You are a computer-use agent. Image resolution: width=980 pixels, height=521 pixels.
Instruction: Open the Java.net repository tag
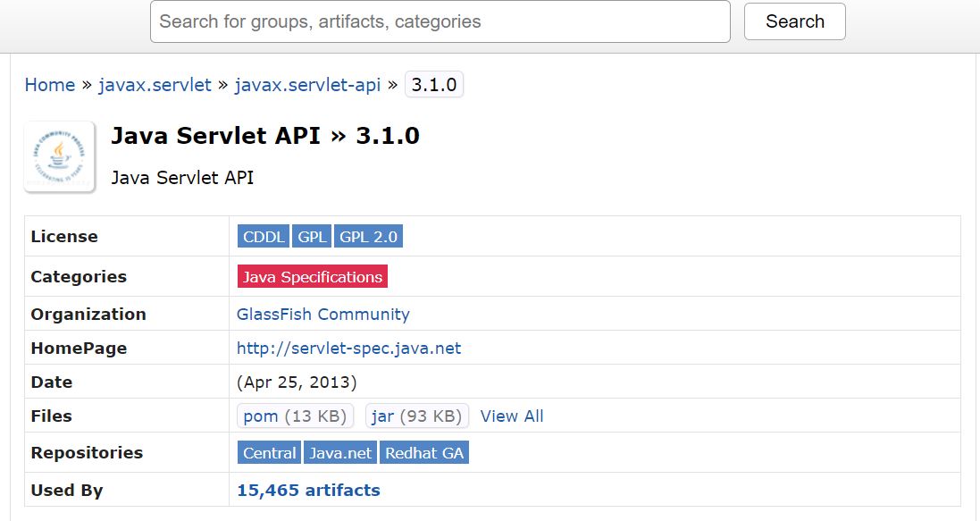340,453
